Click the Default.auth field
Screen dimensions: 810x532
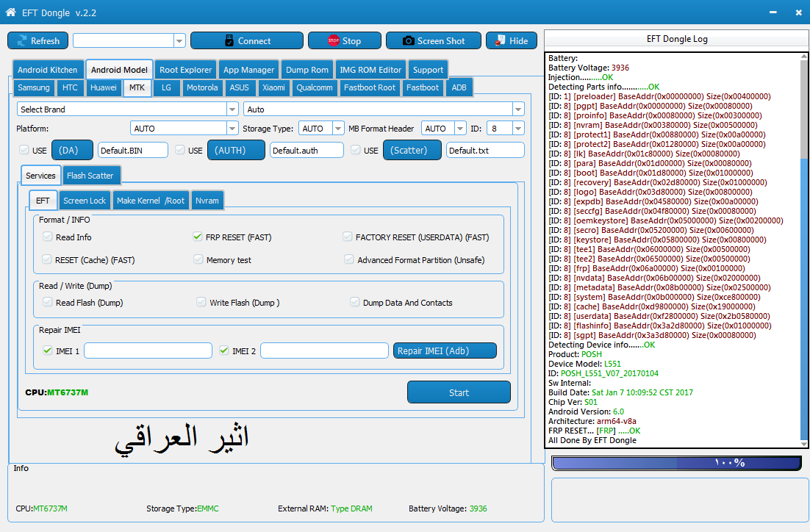(x=307, y=151)
